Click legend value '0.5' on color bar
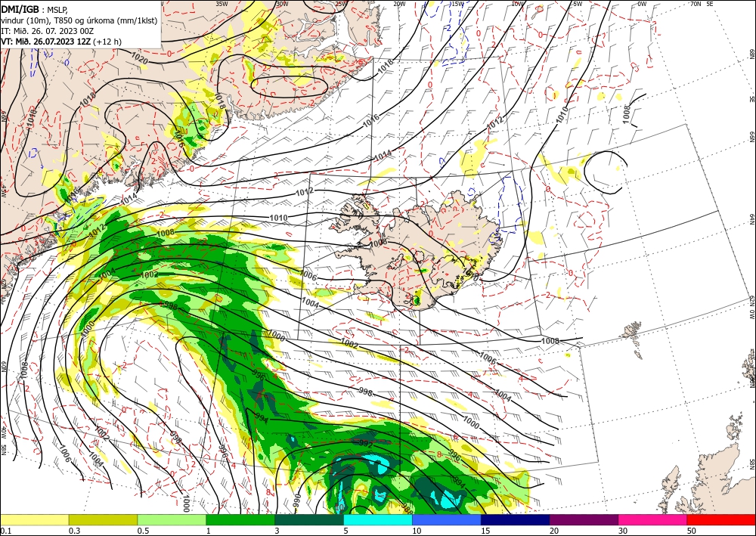This screenshot has height=536, width=756. (x=143, y=531)
